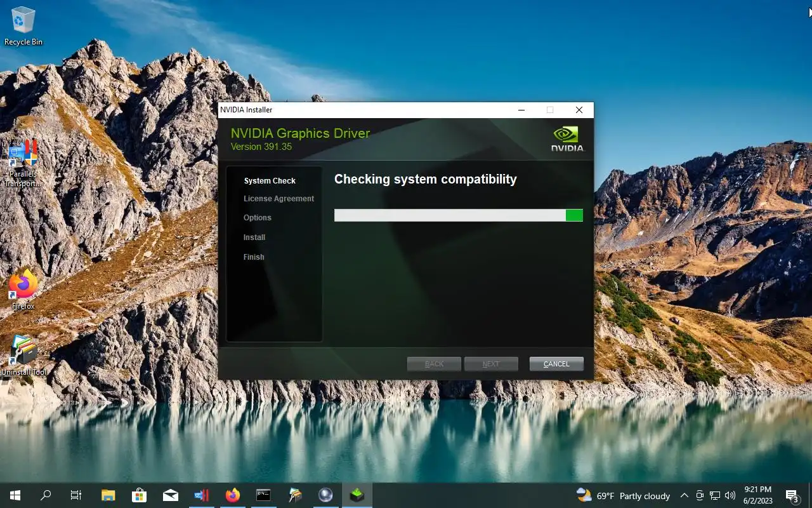Viewport: 812px width, 508px height.
Task: Open network status tray icon
Action: tap(715, 496)
